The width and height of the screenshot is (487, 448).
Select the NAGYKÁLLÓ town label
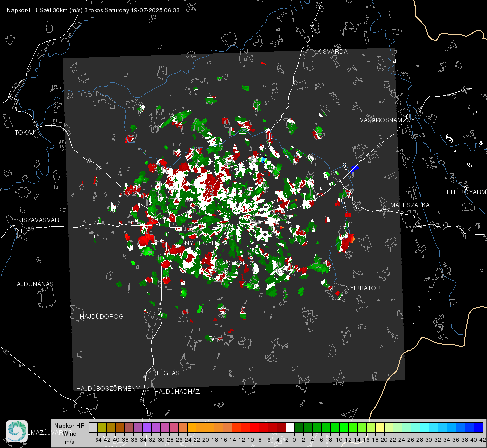[x=235, y=263]
